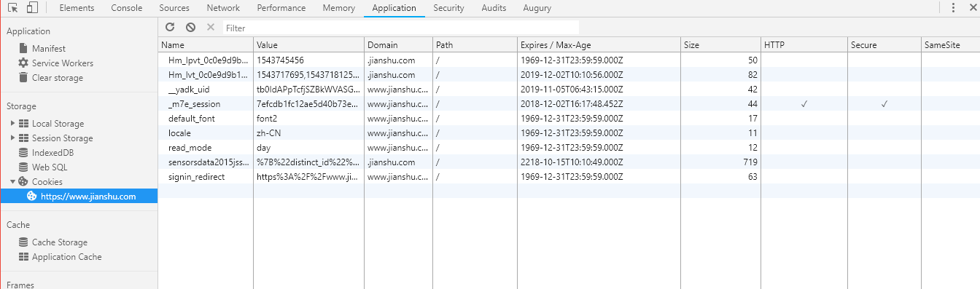The height and width of the screenshot is (289, 980).
Task: Go to the Memory tab
Action: 338,8
